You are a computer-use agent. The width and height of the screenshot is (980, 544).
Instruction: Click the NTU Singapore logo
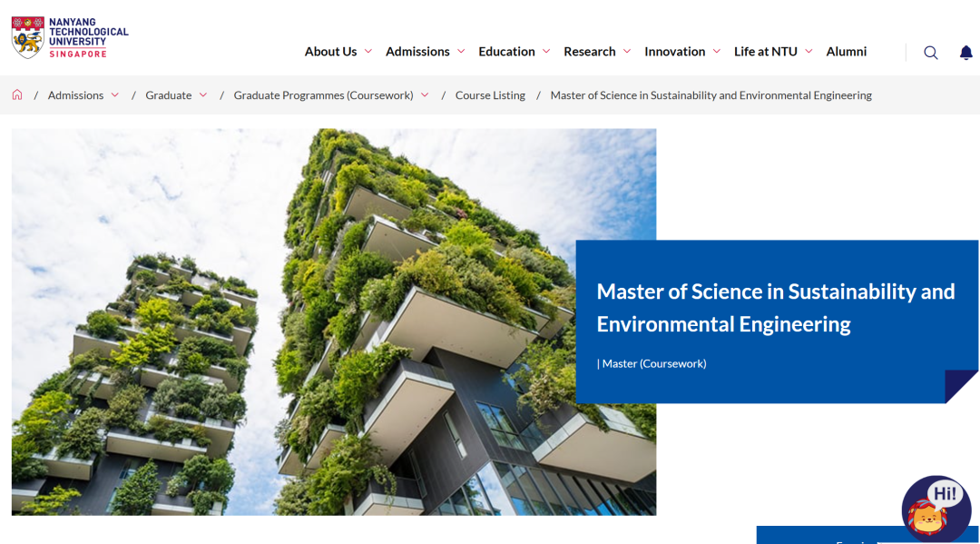(x=70, y=37)
